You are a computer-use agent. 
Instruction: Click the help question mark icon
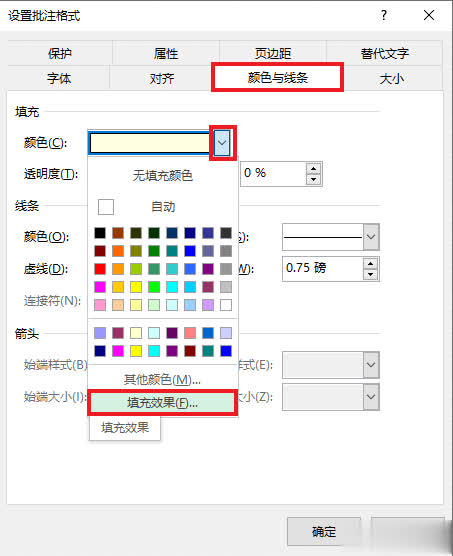(384, 15)
